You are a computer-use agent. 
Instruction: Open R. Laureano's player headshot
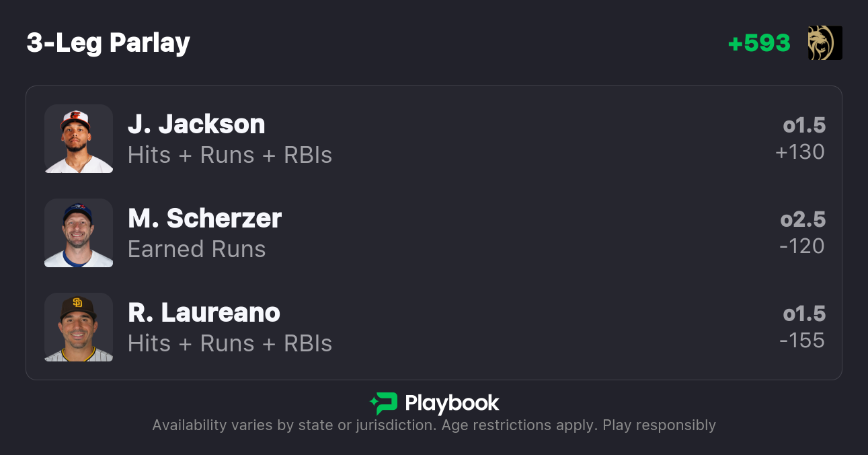point(79,327)
